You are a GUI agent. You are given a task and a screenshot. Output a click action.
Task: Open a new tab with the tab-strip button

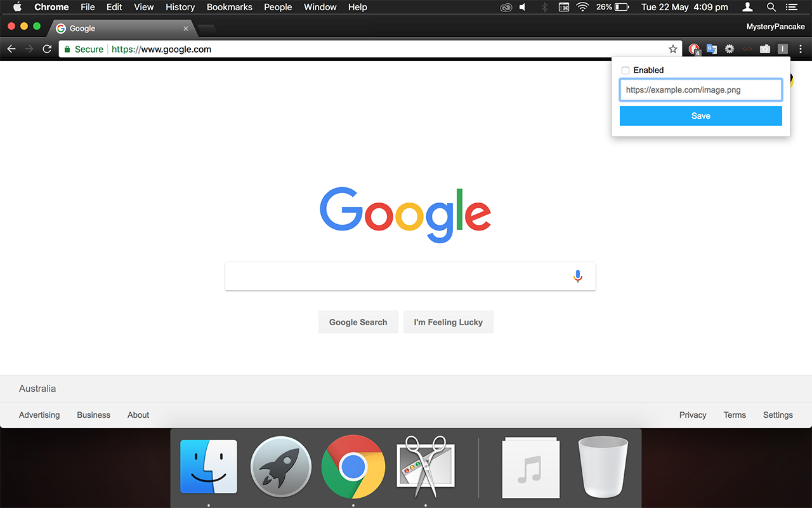click(207, 29)
